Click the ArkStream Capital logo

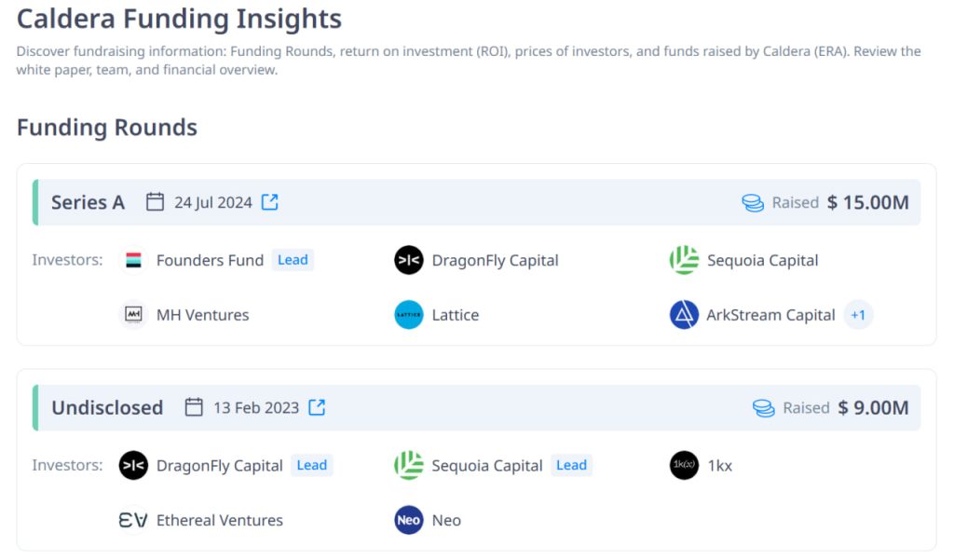click(x=684, y=315)
